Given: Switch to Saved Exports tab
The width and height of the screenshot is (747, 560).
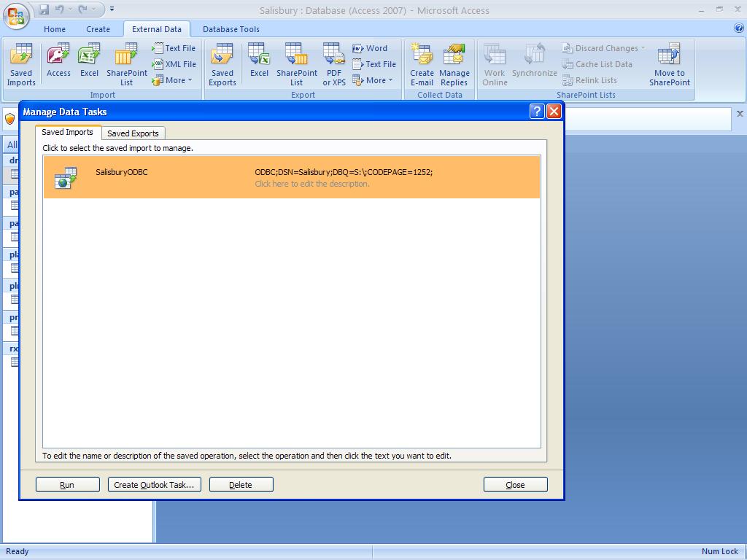Looking at the screenshot, I should click(133, 133).
